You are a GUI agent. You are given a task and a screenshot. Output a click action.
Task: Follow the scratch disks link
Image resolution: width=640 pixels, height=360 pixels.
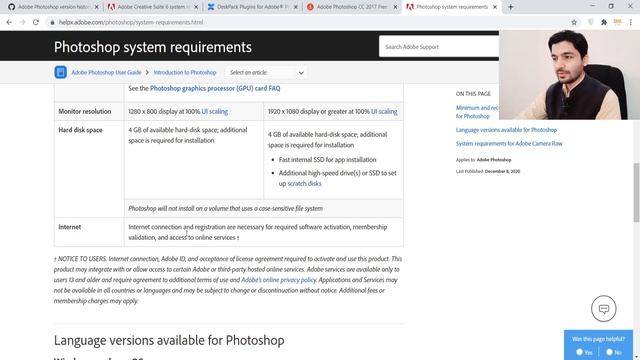304,184
